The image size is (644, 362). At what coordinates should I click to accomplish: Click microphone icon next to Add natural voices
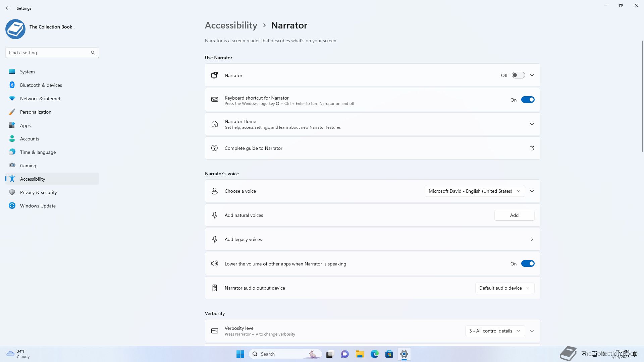point(215,215)
